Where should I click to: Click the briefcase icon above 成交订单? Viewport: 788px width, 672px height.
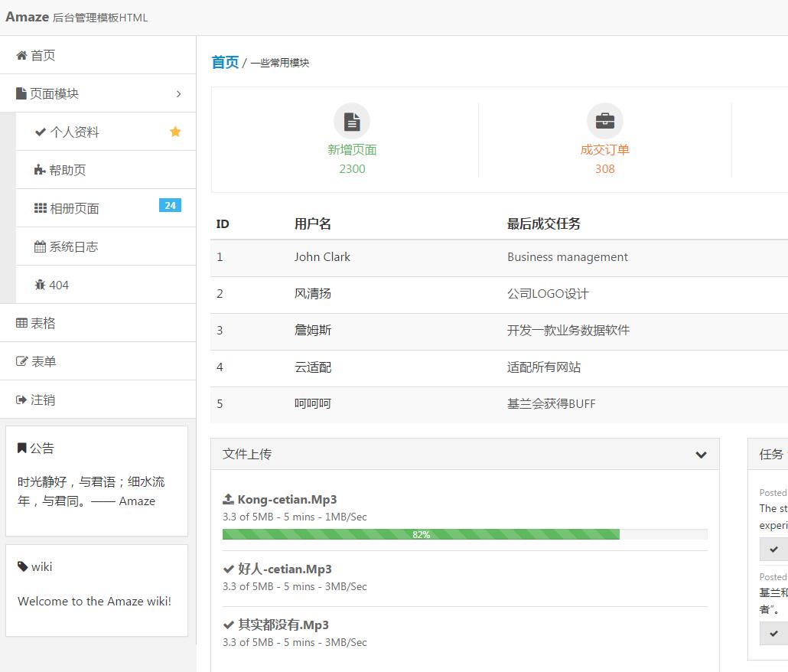click(604, 120)
